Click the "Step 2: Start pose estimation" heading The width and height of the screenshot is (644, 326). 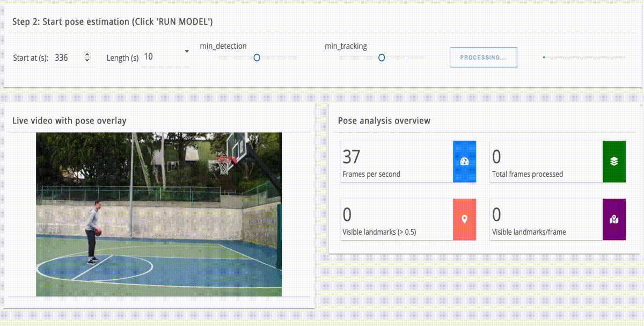pyautogui.click(x=113, y=22)
